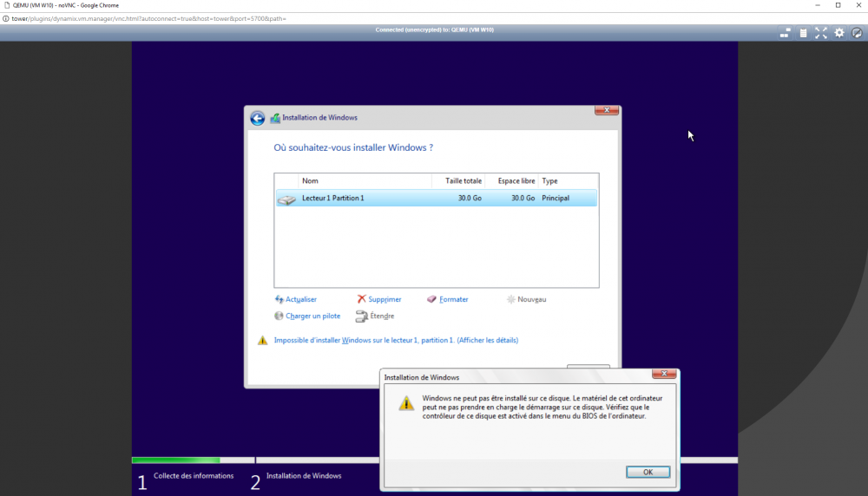This screenshot has height=496, width=868.
Task: Click the disk drive icon in partition list
Action: (286, 199)
